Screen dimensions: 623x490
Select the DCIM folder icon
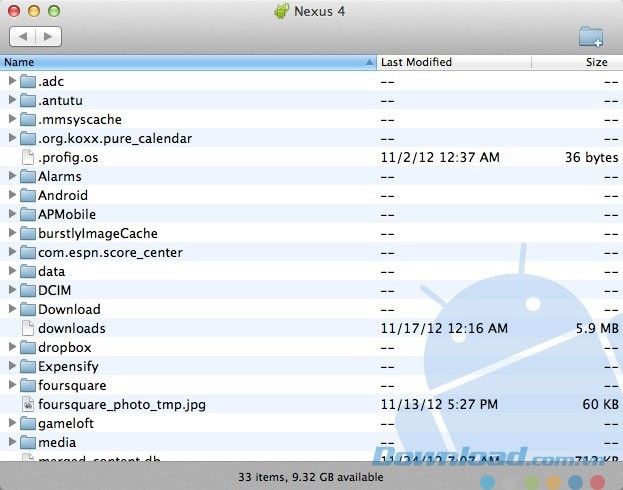pos(27,290)
